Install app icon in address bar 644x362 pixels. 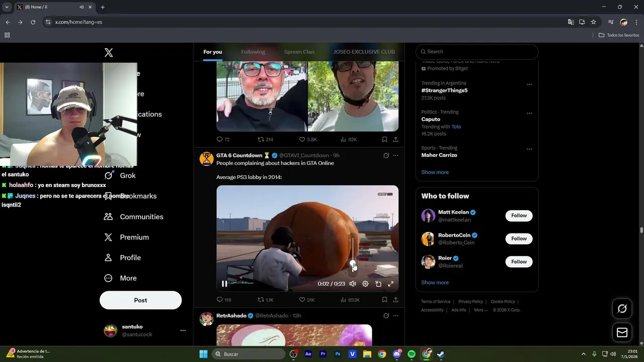coord(582,22)
